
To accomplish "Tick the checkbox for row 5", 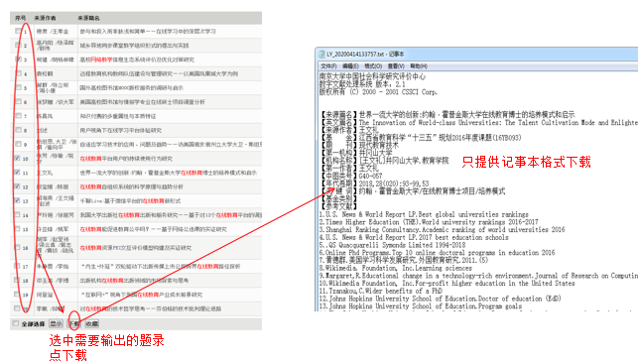I will point(18,87).
